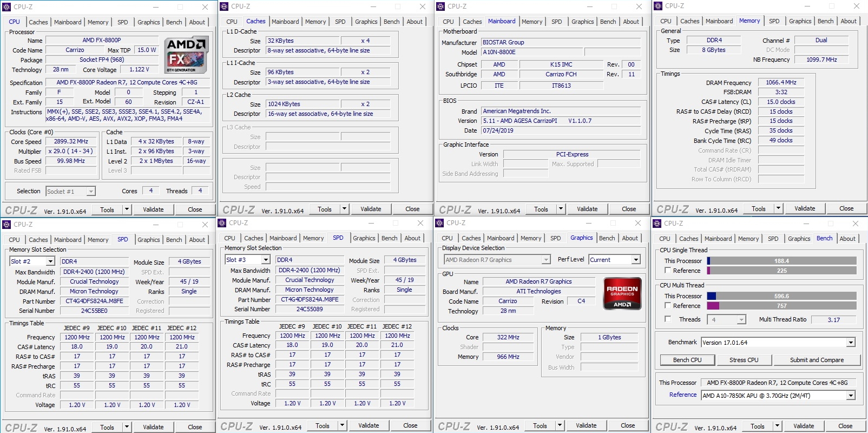Click the Stress CPU button
The width and height of the screenshot is (868, 433).
click(x=744, y=360)
